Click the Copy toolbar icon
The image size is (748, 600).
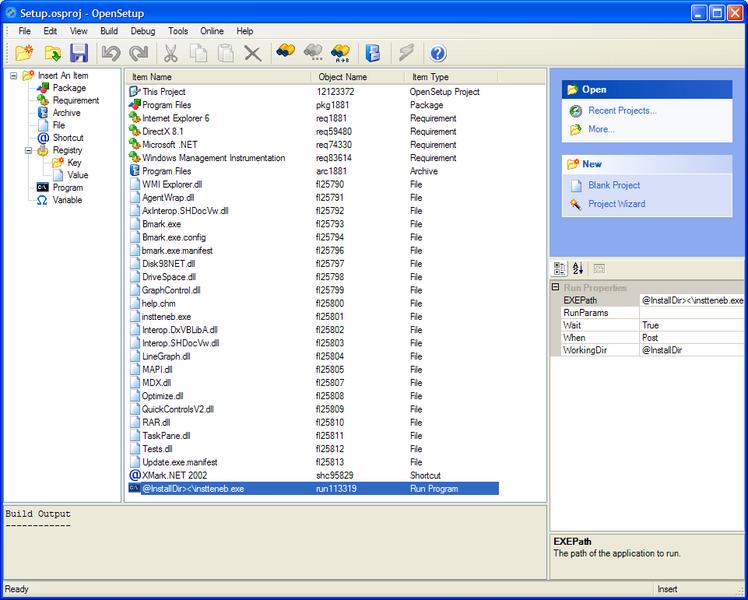(198, 53)
